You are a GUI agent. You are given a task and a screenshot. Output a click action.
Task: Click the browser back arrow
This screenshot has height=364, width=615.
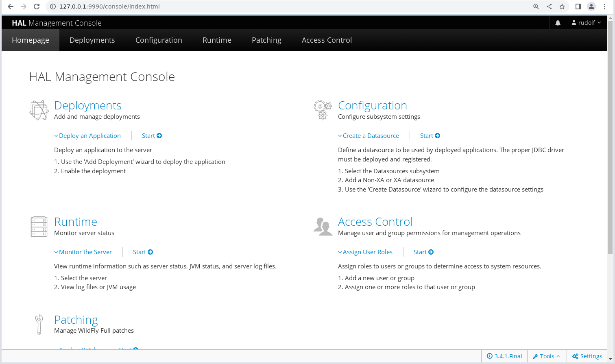(11, 7)
